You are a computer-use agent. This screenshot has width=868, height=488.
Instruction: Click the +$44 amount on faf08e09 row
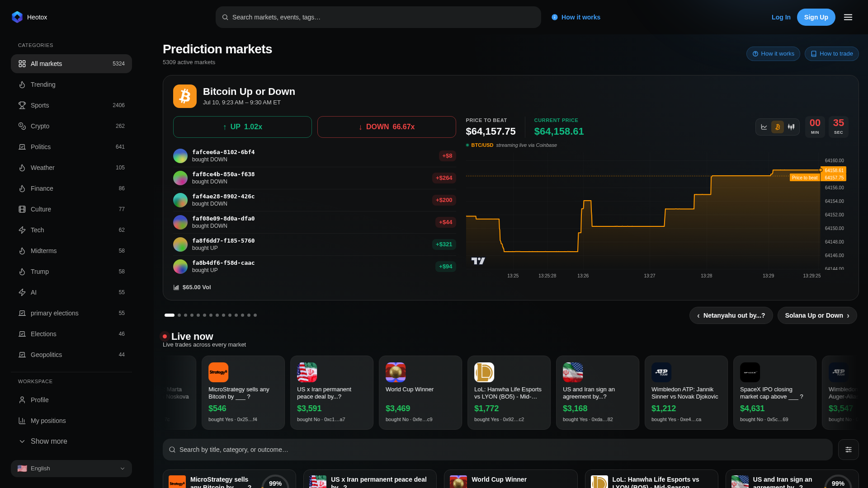445,222
